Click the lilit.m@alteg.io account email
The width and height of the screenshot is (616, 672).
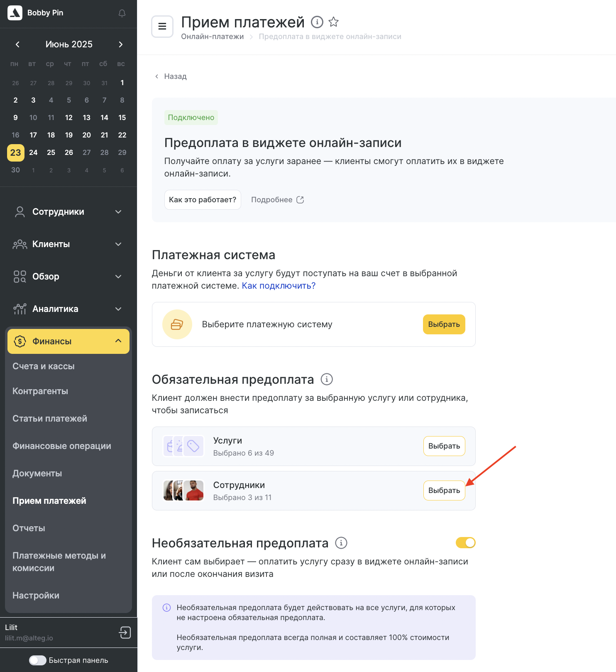click(29, 638)
